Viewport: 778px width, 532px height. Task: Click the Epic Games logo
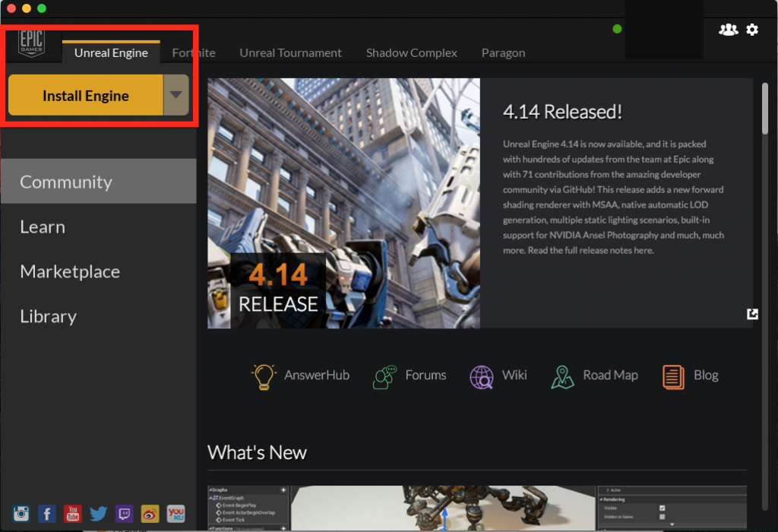click(31, 43)
